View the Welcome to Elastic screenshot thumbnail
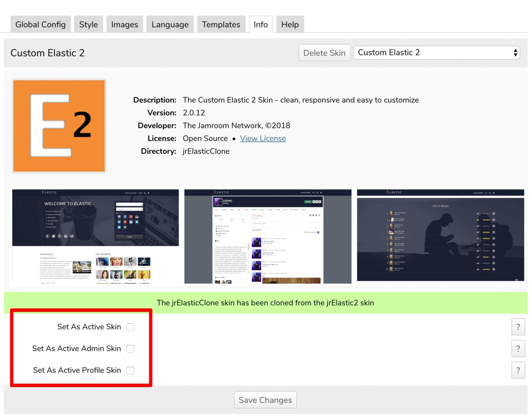The width and height of the screenshot is (532, 419). pos(95,236)
